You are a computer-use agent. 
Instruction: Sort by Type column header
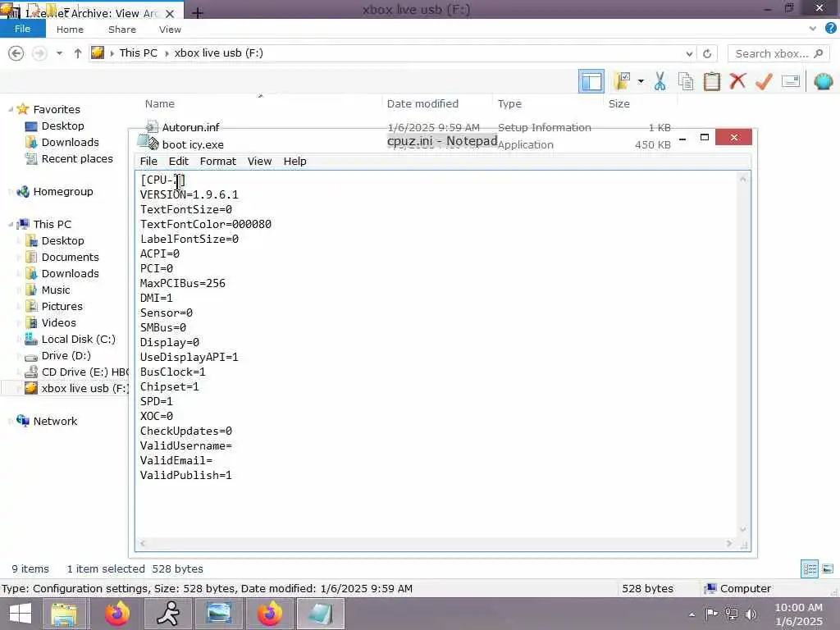(x=509, y=104)
